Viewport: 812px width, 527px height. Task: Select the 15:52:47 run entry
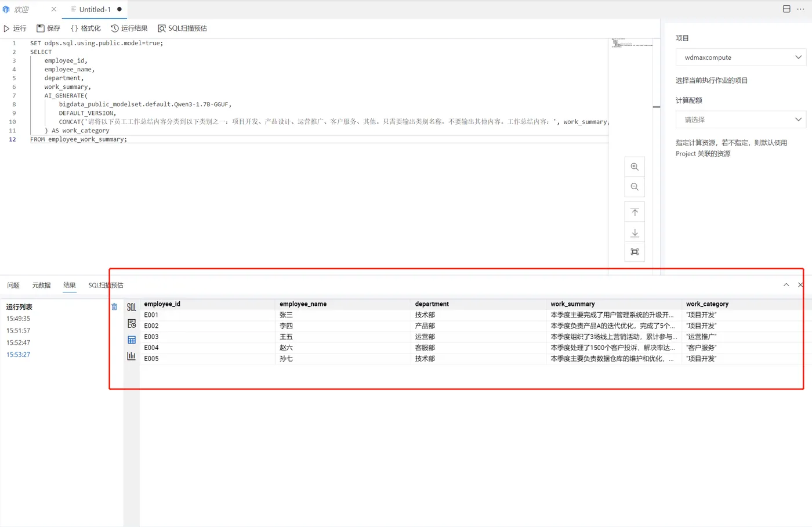(18, 342)
